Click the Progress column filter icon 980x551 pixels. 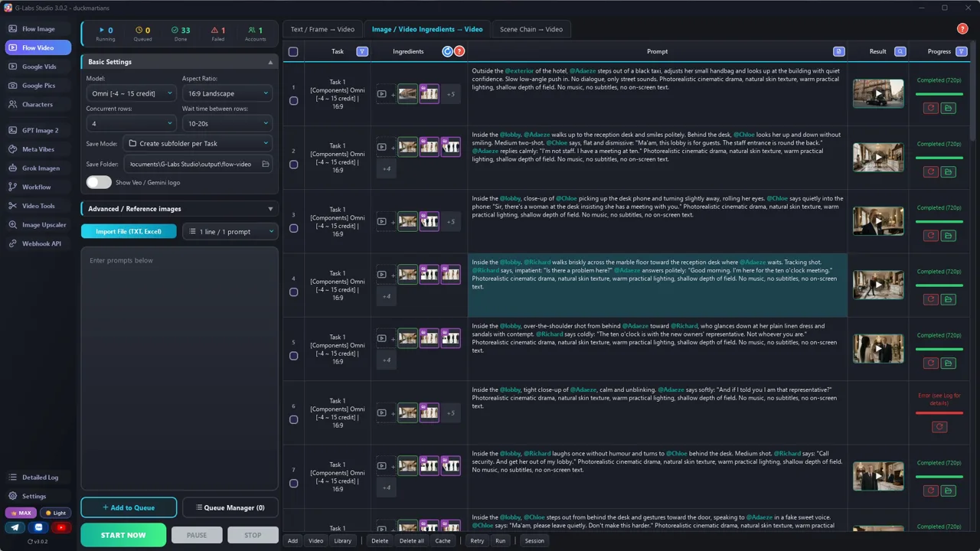click(x=962, y=51)
